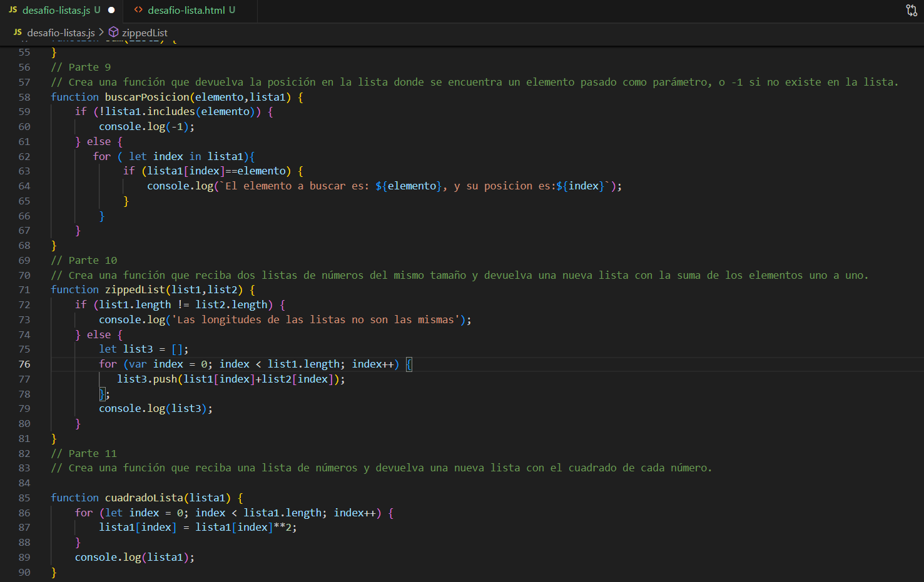Open the zippedList breadcrumb symbol

(x=145, y=33)
